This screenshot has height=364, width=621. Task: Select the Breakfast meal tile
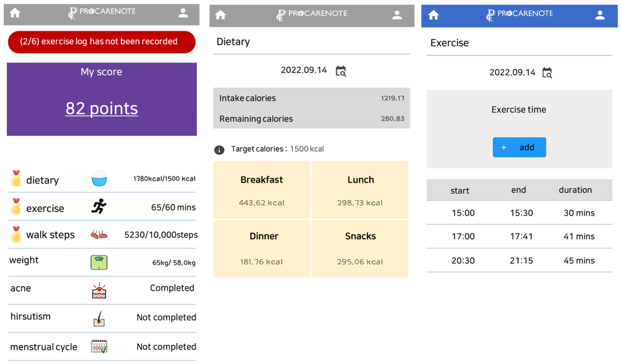[x=261, y=190]
